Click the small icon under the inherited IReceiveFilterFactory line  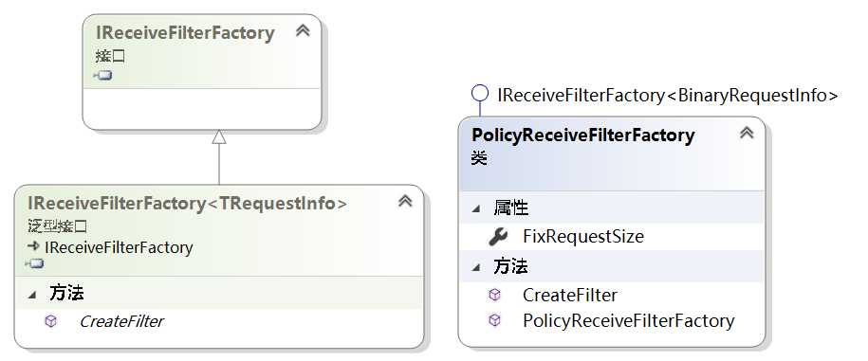34,264
